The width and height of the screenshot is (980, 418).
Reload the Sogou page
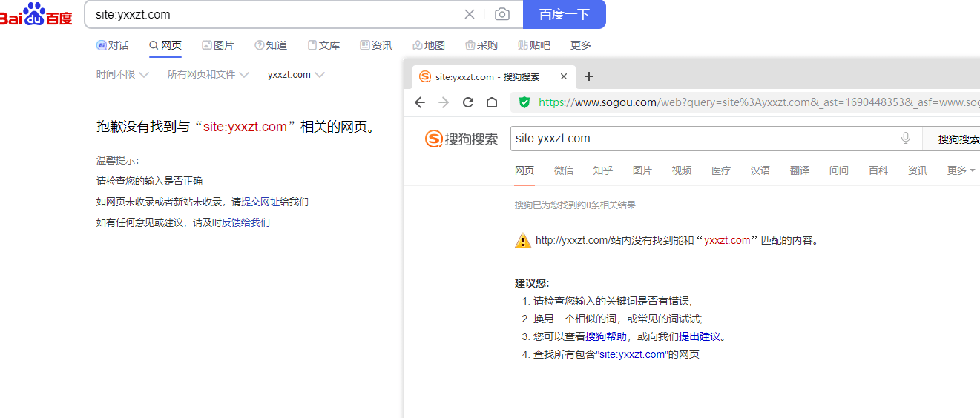click(468, 102)
